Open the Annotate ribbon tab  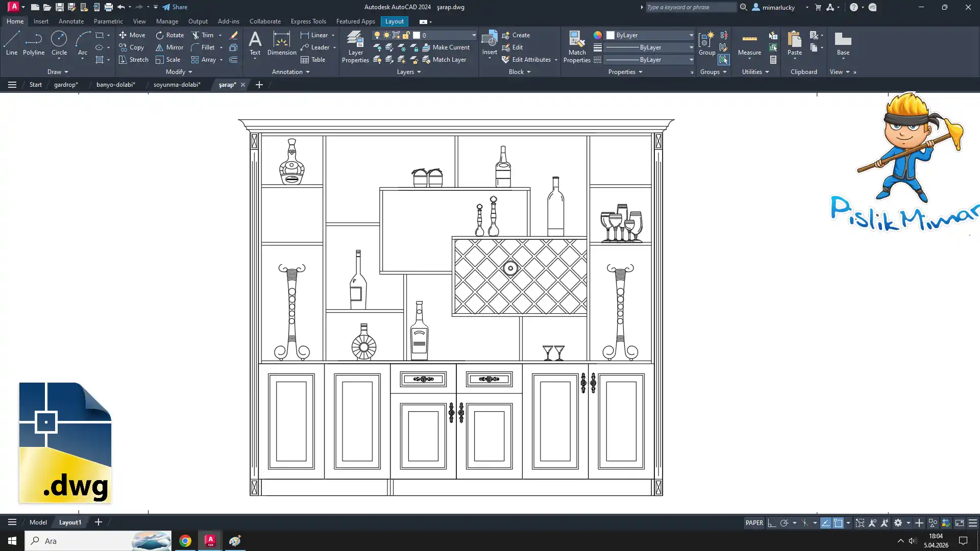click(71, 21)
